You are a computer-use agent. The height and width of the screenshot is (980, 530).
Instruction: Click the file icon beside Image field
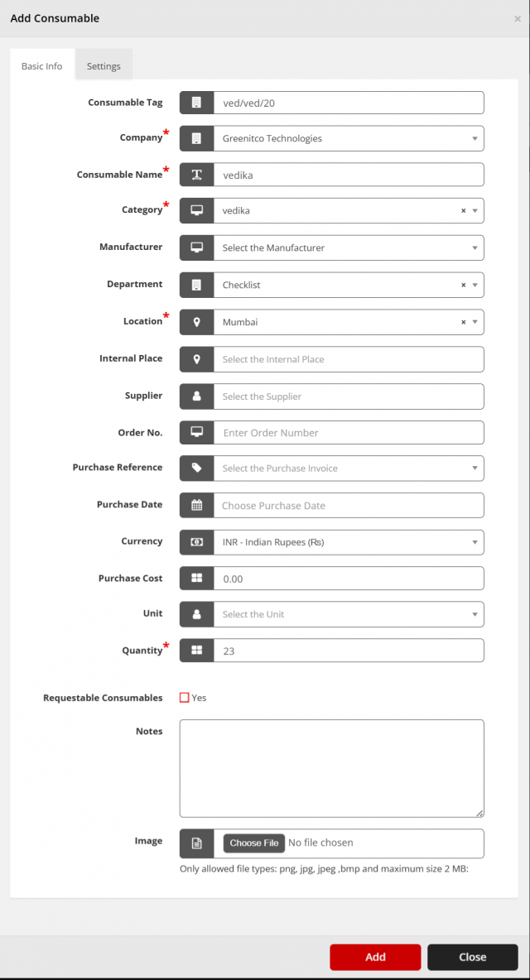pos(197,843)
